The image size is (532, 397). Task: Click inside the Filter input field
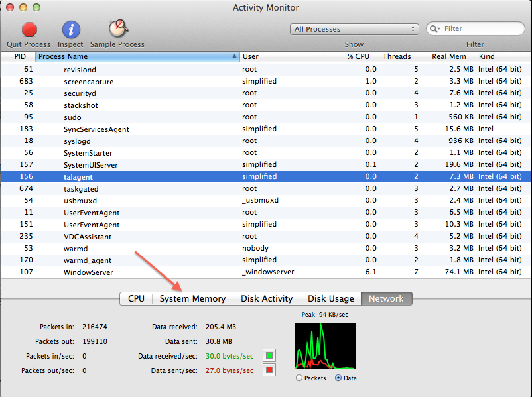tap(478, 28)
